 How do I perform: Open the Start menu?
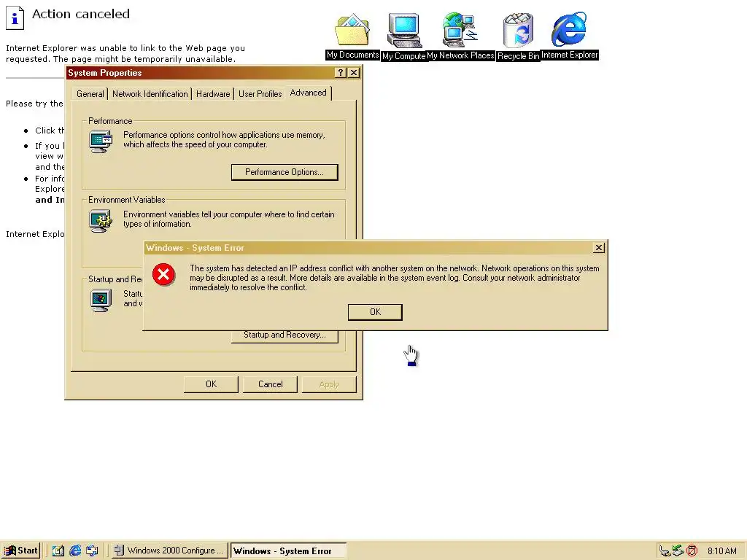pyautogui.click(x=20, y=551)
